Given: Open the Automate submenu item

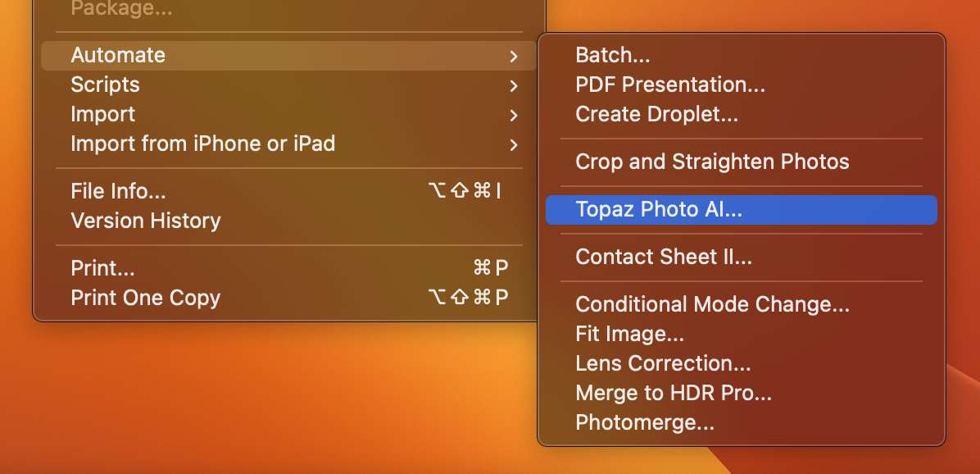Looking at the screenshot, I should pyautogui.click(x=288, y=56).
